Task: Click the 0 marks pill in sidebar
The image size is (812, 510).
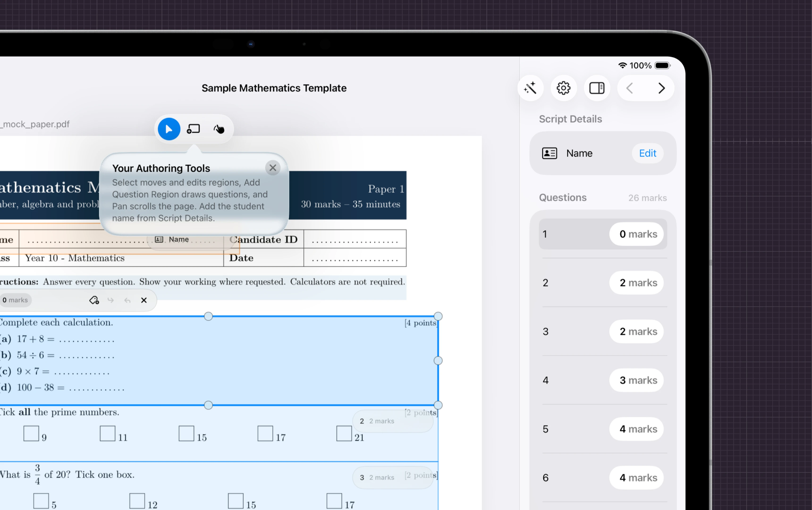Action: coord(637,234)
